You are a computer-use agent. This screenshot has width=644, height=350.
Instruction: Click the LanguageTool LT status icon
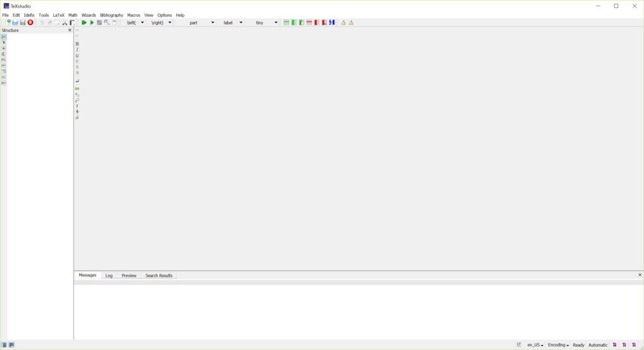coord(519,345)
